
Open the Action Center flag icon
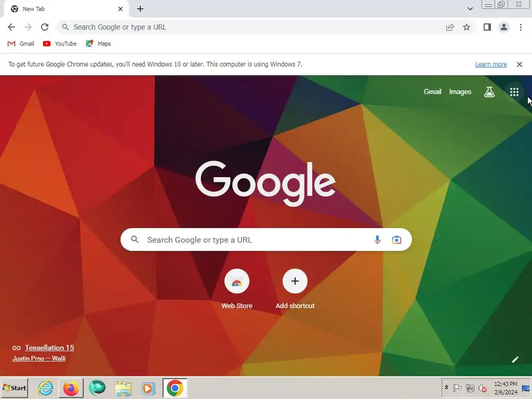pos(457,388)
